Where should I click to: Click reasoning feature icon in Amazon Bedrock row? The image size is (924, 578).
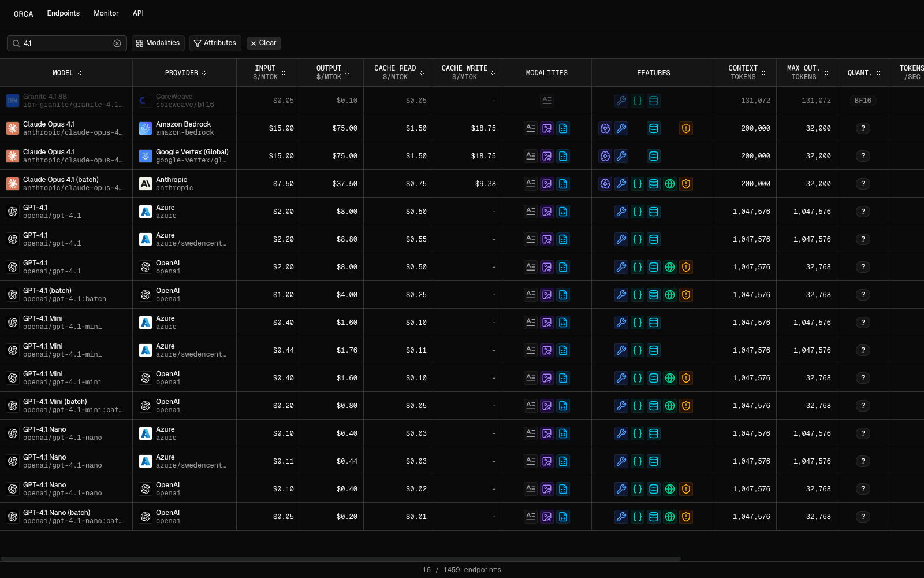point(605,128)
